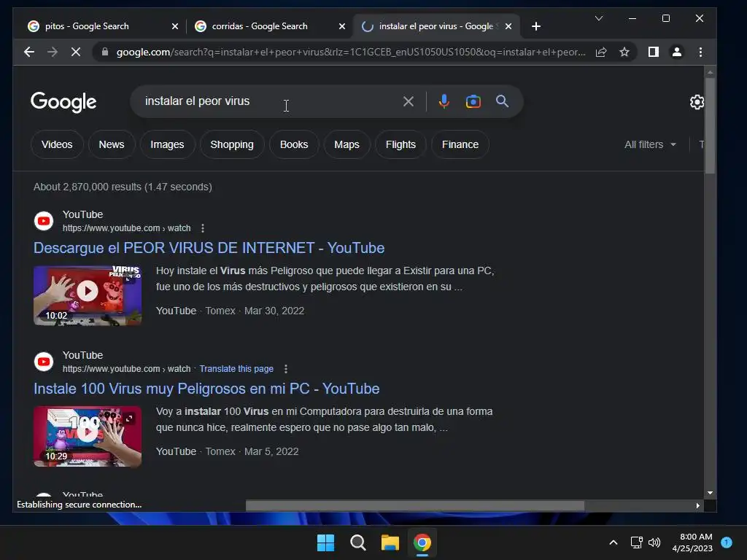This screenshot has width=747, height=560.
Task: Click the Mar 30, 2022 Tomex snippet line
Action: click(x=230, y=311)
